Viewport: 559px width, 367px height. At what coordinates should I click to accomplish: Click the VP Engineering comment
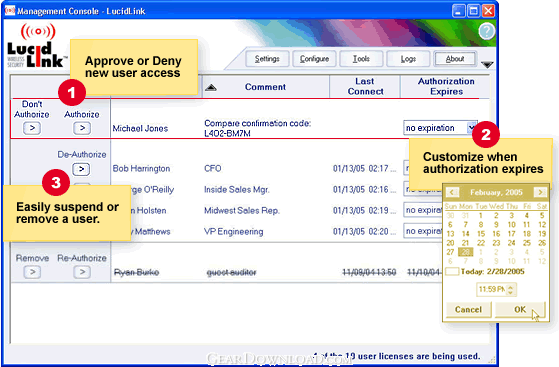pos(234,232)
